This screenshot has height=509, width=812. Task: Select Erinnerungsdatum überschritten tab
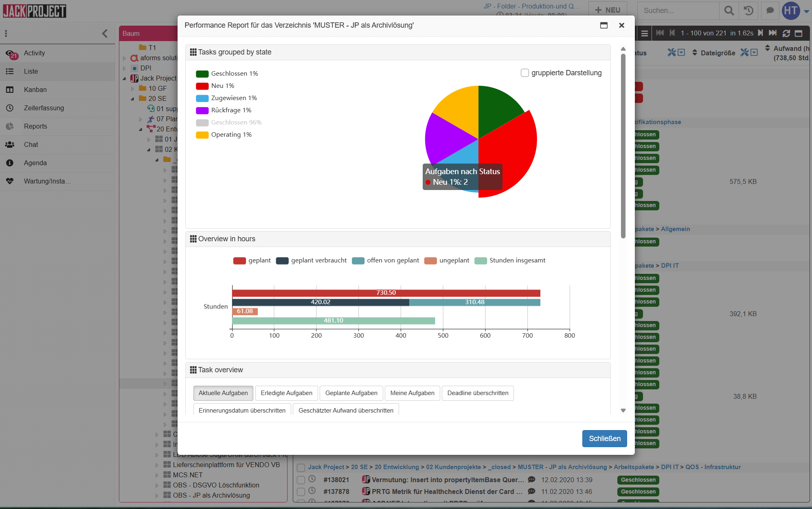(242, 410)
